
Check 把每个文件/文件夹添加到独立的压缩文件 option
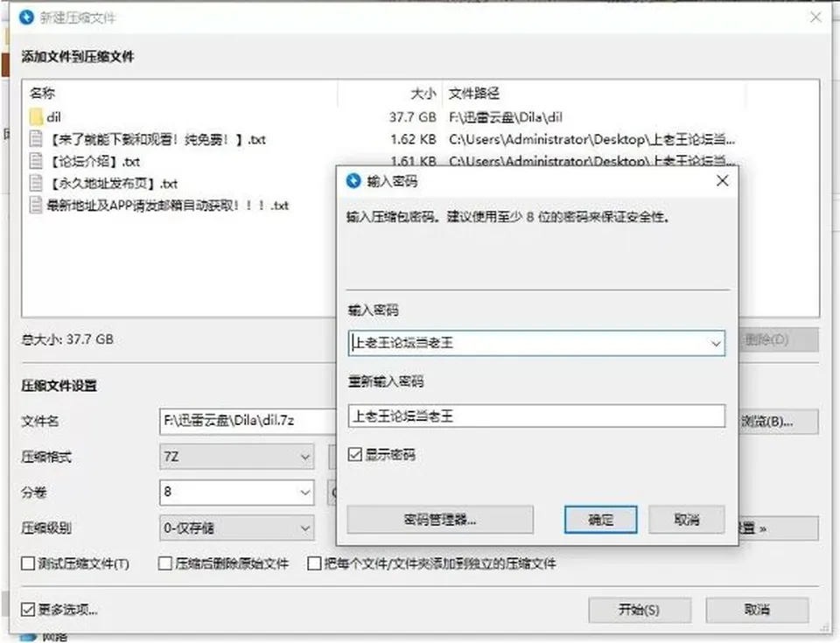314,563
